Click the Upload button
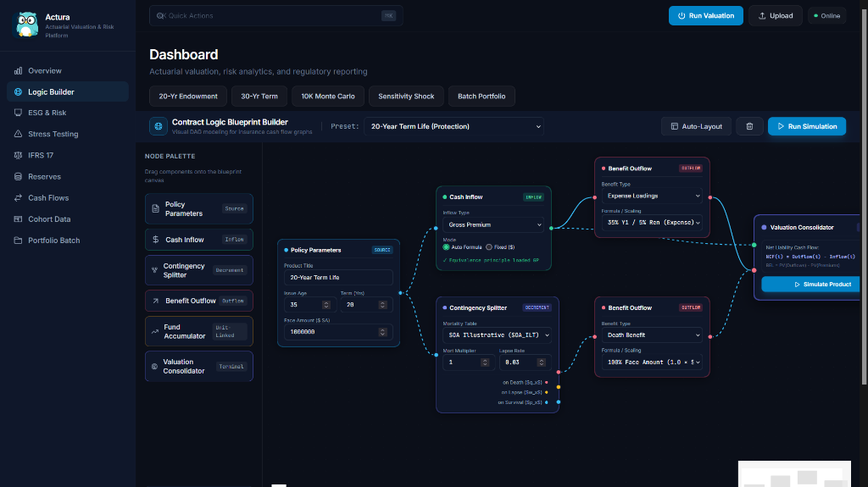The image size is (868, 487). pyautogui.click(x=776, y=15)
